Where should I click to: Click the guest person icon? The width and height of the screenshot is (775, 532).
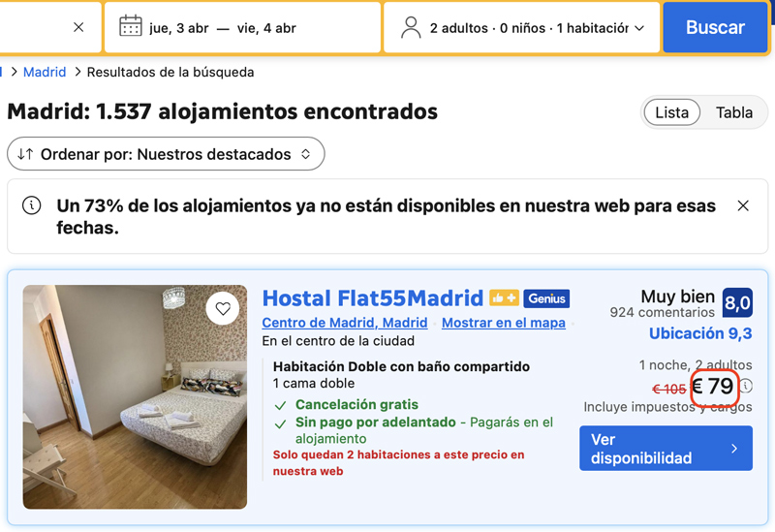[x=411, y=27]
